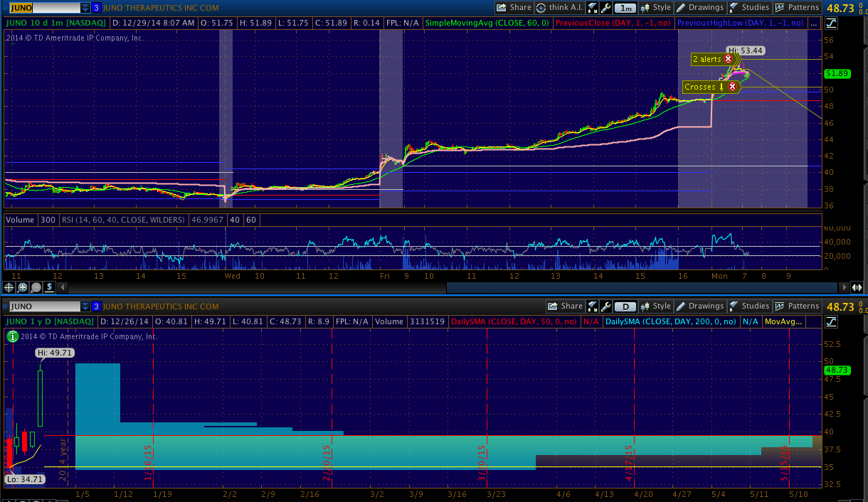Expand the lower JUNO symbol dropdown arrow
This screenshot has width=868, height=502.
click(85, 306)
